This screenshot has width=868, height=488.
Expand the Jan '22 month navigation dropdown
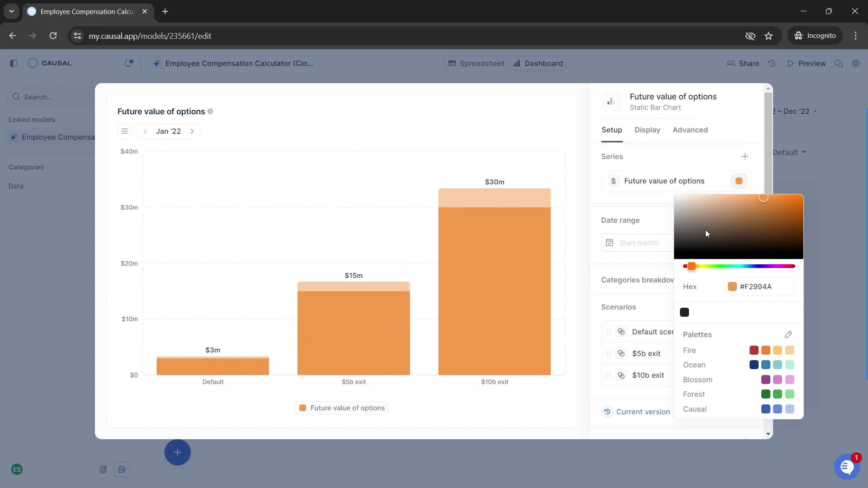[x=169, y=131]
